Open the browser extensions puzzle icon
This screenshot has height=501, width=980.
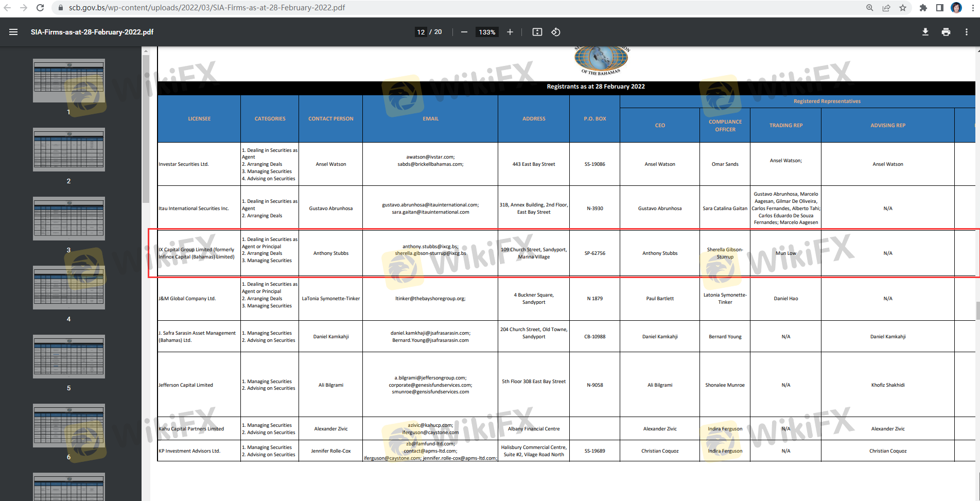(923, 8)
